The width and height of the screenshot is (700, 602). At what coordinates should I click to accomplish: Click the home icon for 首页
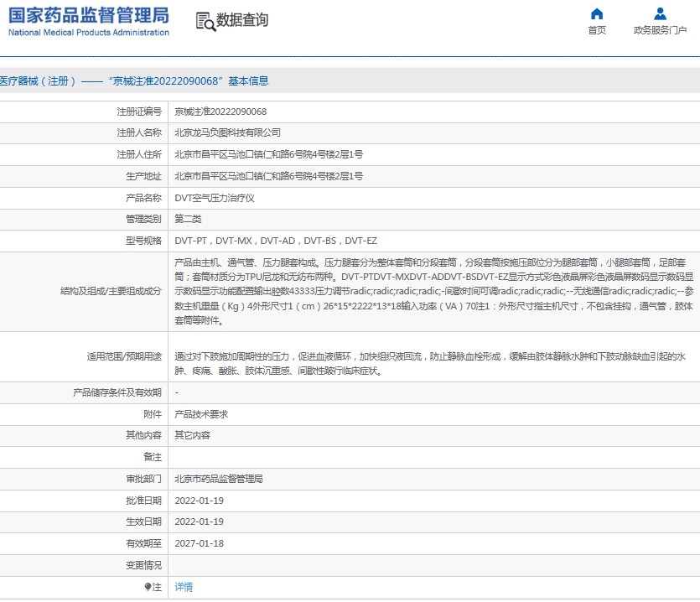(x=597, y=14)
